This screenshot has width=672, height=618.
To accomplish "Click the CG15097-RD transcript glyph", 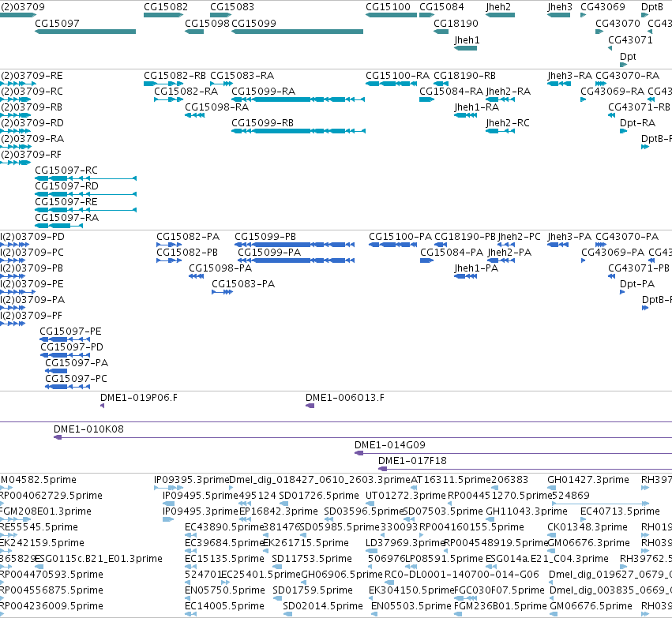I will (86, 194).
